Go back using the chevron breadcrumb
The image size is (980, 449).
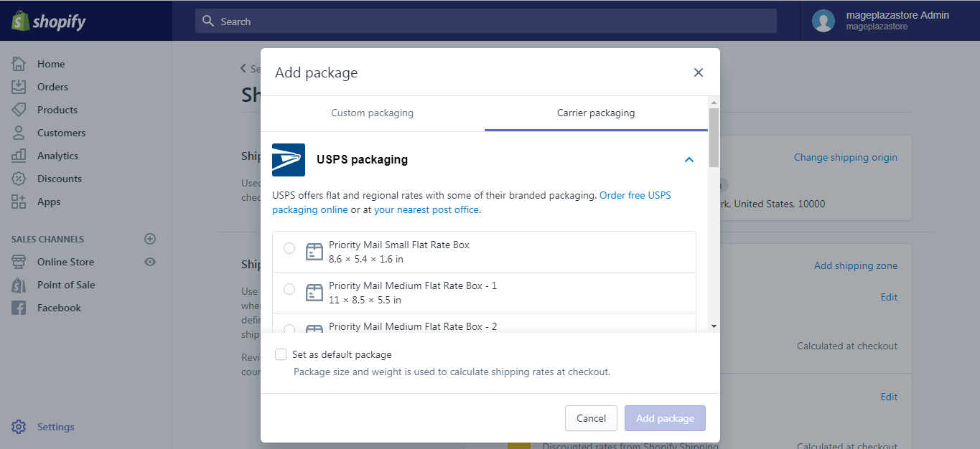[243, 69]
